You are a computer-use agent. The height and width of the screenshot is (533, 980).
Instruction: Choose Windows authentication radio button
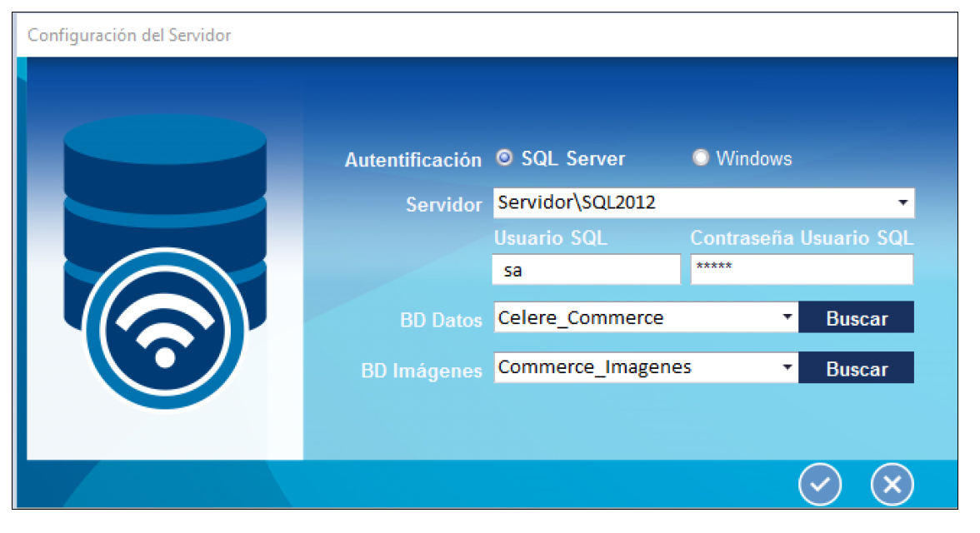[701, 157]
